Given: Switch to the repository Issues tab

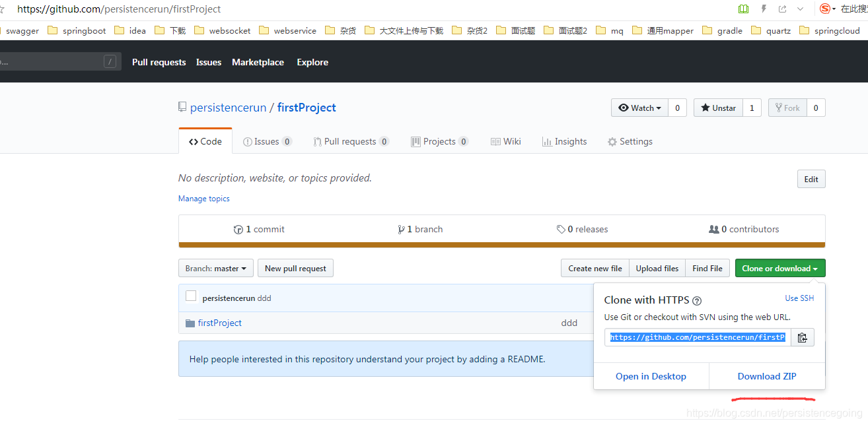Looking at the screenshot, I should [x=268, y=141].
